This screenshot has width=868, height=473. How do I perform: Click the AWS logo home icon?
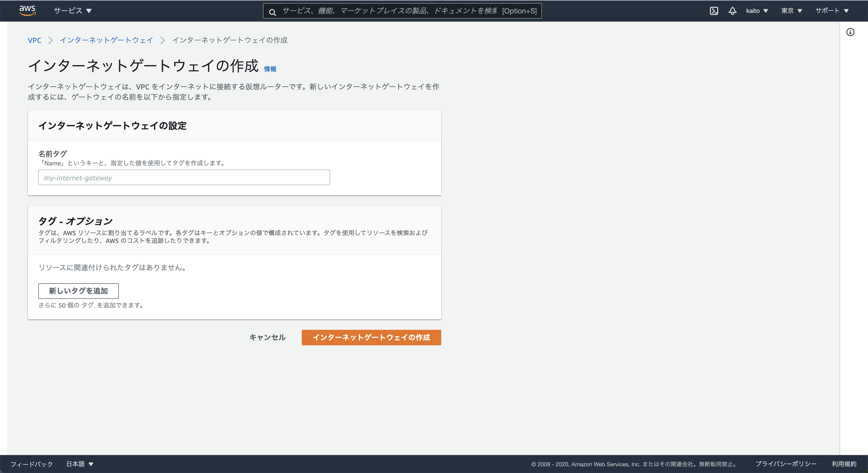point(27,10)
